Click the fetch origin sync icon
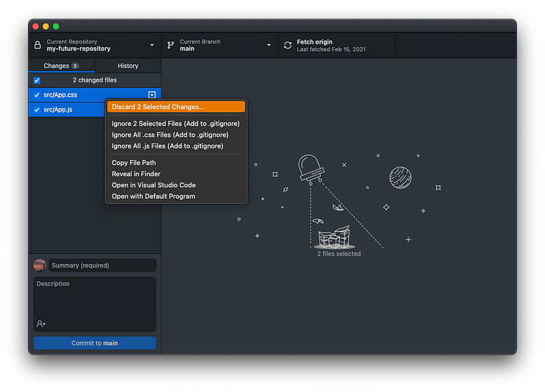545x392 pixels. click(x=287, y=45)
